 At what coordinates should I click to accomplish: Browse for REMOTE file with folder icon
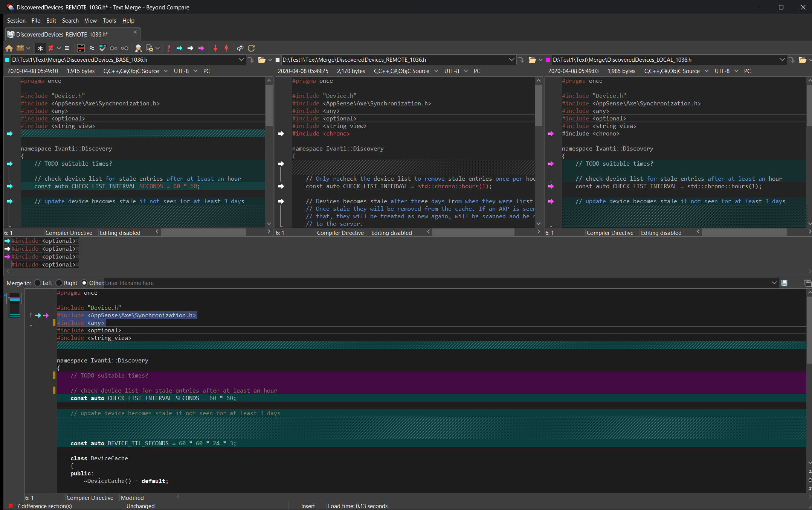tap(532, 60)
